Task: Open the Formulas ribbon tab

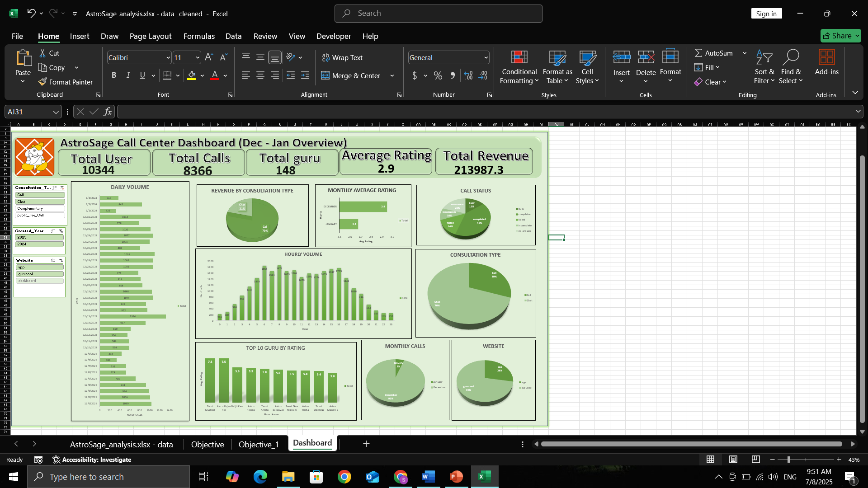Action: pos(199,36)
